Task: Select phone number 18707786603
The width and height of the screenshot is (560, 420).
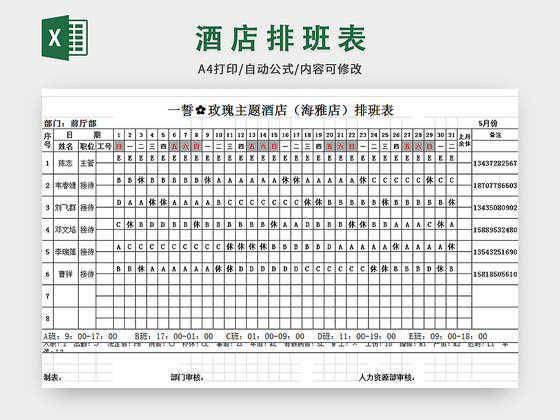Action: pos(495,185)
